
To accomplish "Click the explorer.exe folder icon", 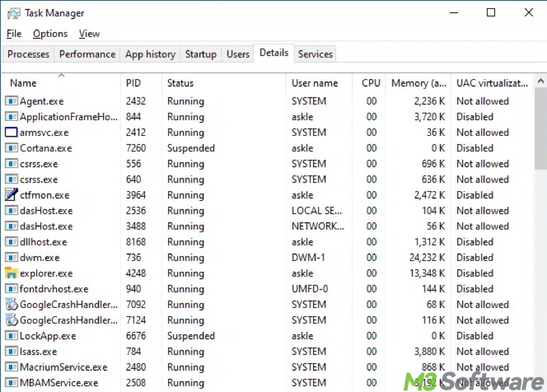I will tap(11, 273).
